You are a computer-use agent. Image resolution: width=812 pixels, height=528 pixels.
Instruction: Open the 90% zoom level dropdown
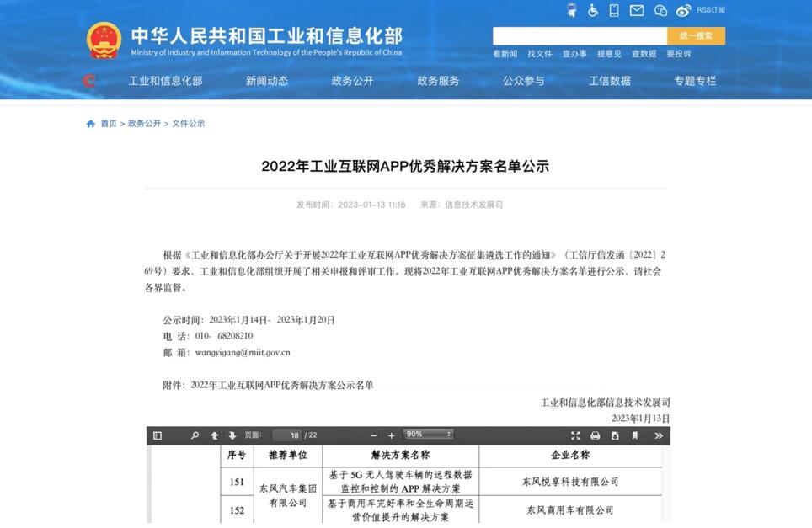(428, 435)
